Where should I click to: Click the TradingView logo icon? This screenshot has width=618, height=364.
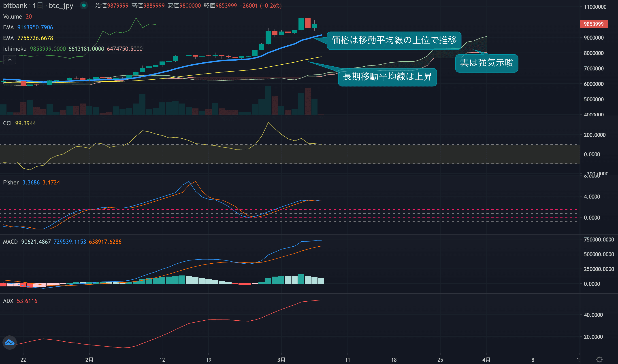pyautogui.click(x=10, y=342)
